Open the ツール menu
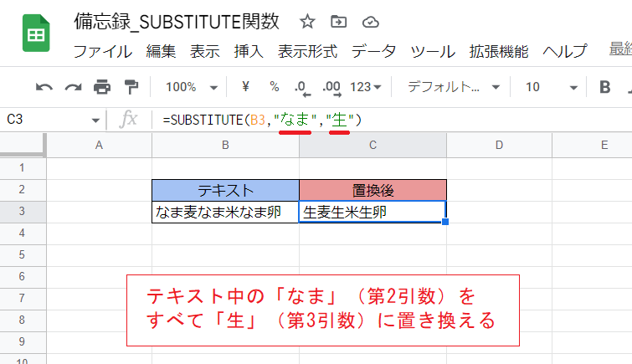 point(433,52)
